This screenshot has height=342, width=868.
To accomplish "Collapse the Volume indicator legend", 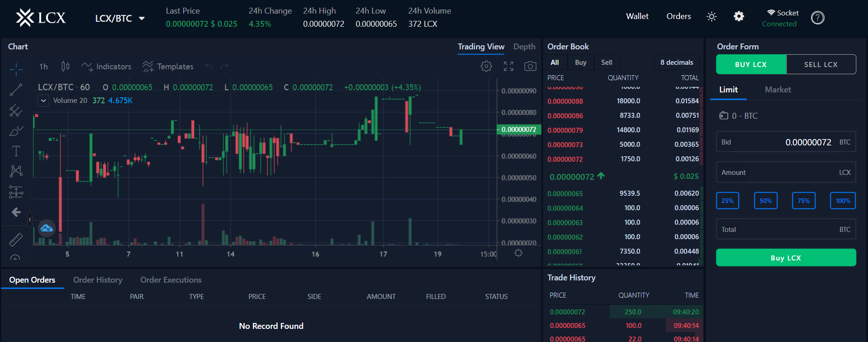I will click(43, 101).
